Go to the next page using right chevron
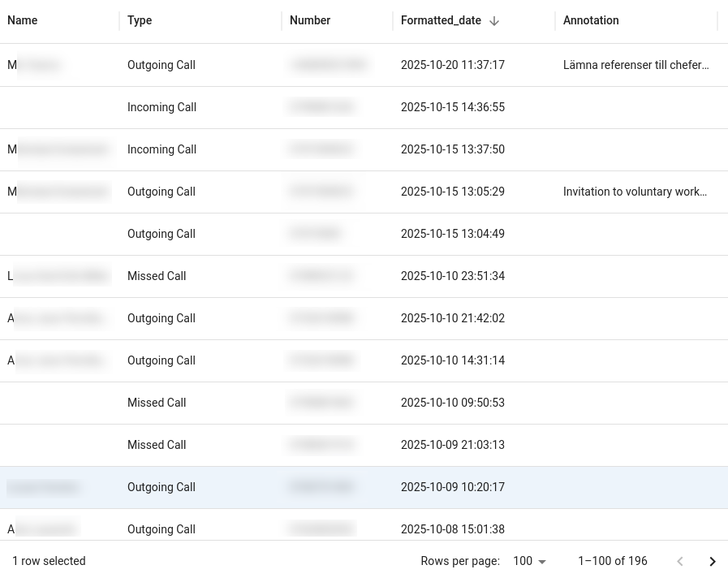728x578 pixels. tap(713, 561)
